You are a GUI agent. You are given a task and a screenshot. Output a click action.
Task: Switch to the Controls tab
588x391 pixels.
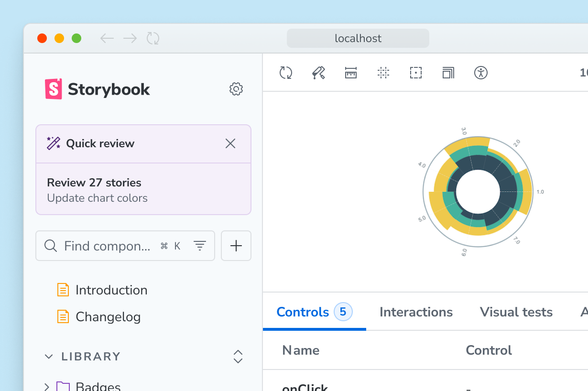315,312
